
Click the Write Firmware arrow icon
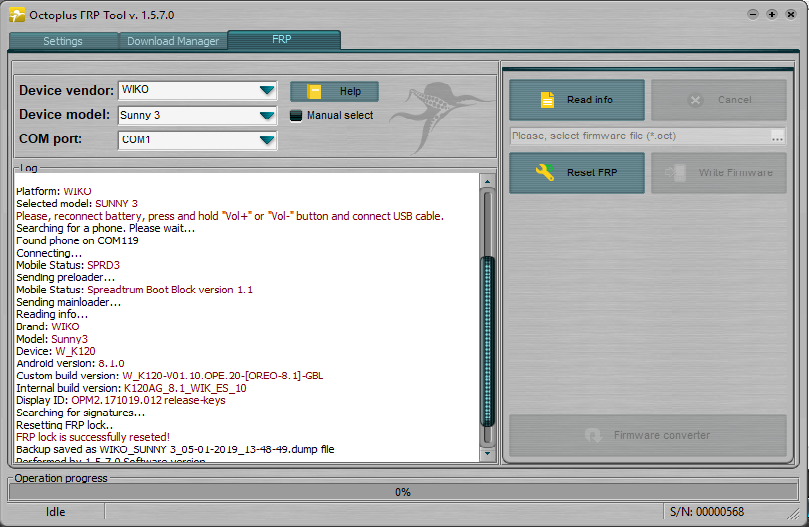675,172
